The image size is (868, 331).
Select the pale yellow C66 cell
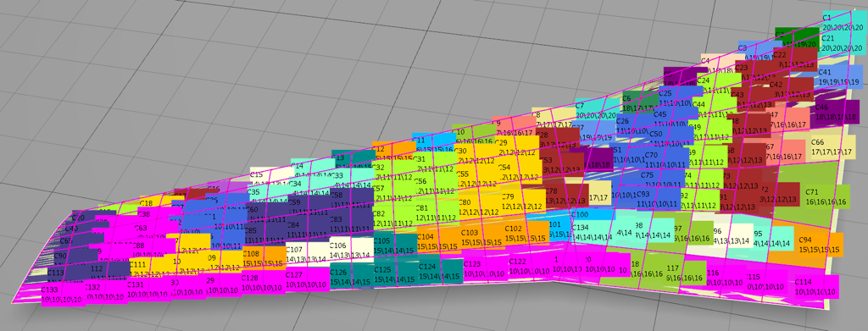(x=832, y=146)
